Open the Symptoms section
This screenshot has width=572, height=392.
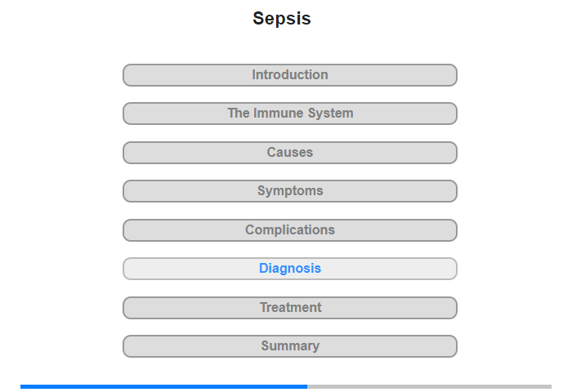coord(290,191)
